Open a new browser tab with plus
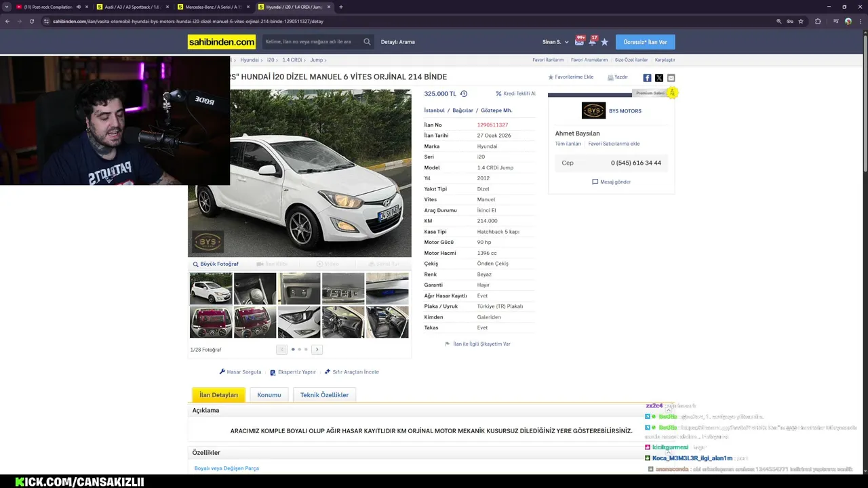The height and width of the screenshot is (488, 868). point(340,7)
